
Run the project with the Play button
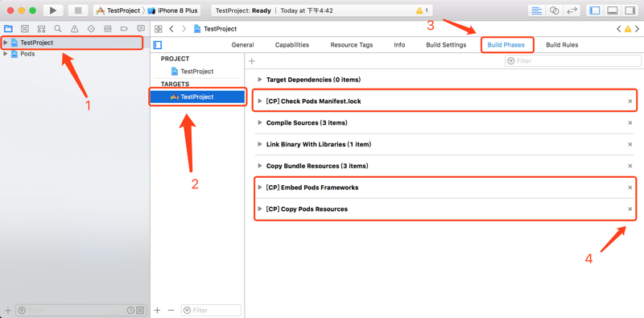click(53, 10)
